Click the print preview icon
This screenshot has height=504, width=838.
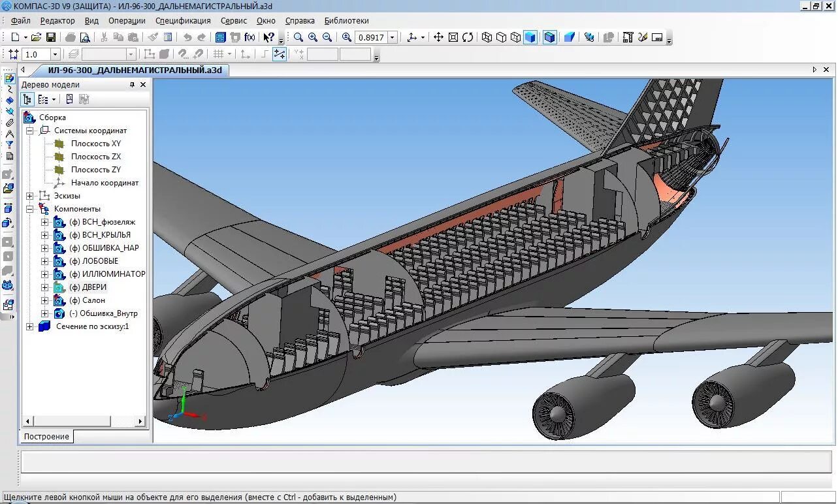[85, 37]
